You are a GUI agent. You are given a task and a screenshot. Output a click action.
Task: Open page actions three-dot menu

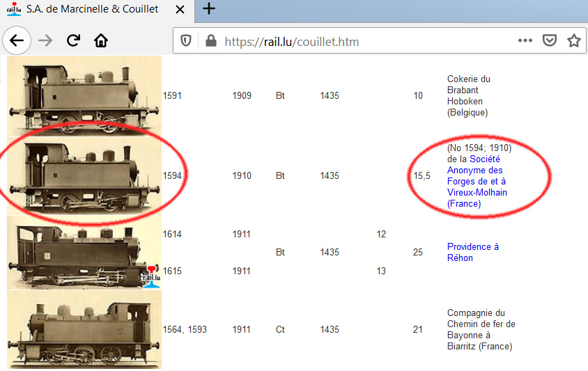[x=525, y=40]
